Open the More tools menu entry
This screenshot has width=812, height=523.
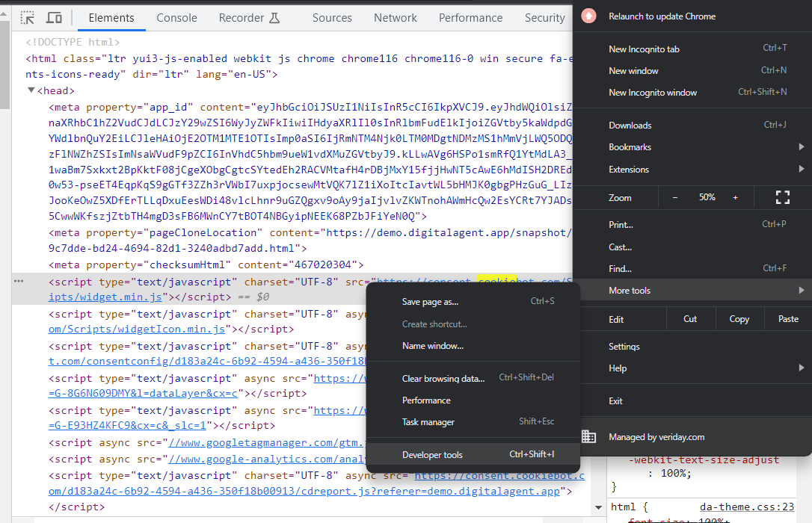pos(692,290)
